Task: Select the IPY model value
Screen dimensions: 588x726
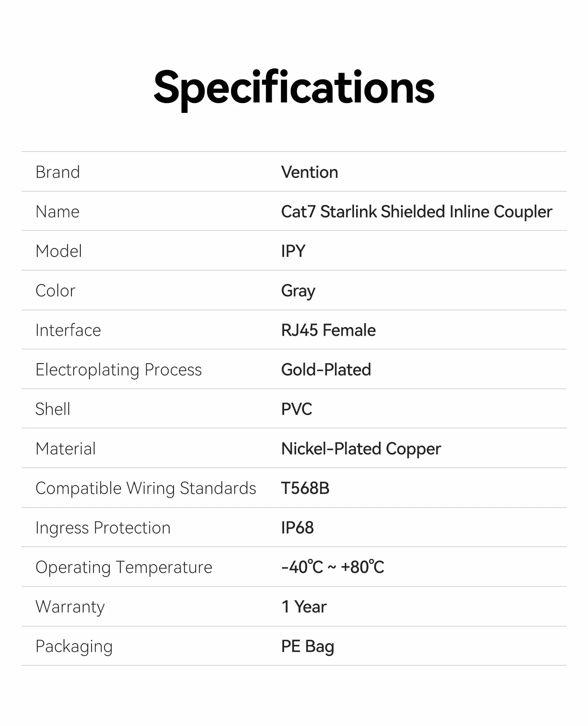Action: coord(293,251)
